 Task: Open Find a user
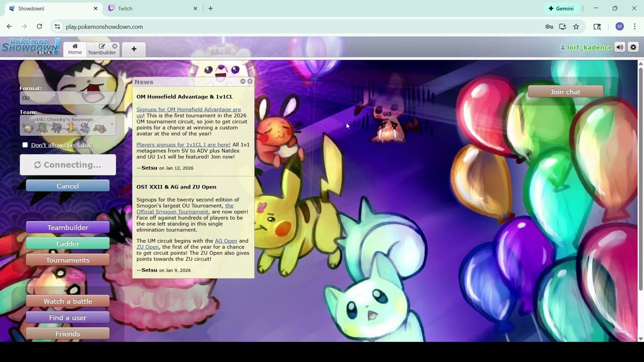click(x=67, y=318)
